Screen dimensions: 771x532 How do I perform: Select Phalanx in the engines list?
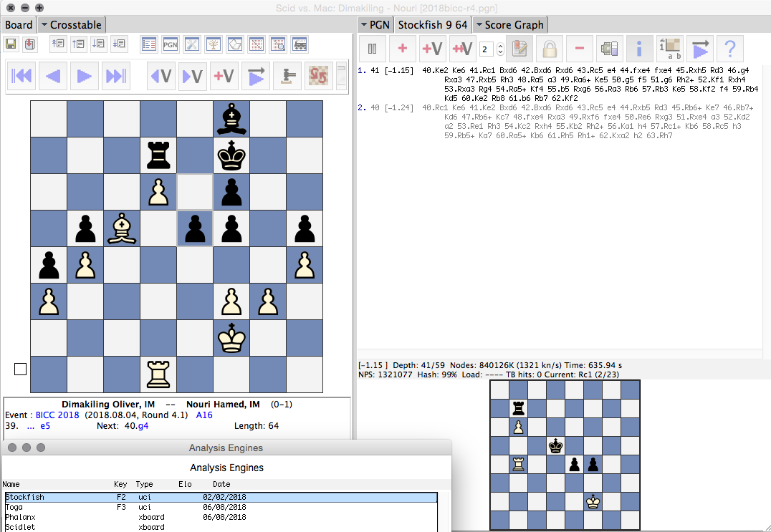click(x=221, y=517)
